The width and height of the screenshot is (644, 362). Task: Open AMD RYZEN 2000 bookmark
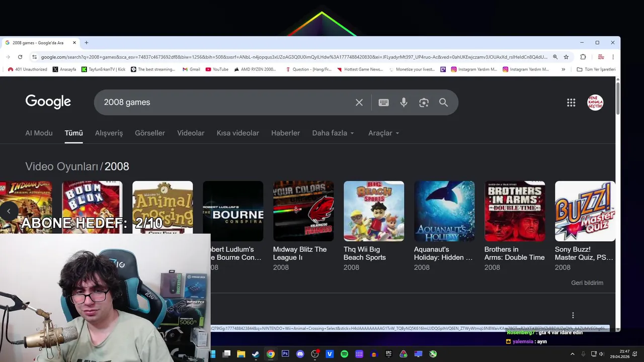tap(255, 69)
